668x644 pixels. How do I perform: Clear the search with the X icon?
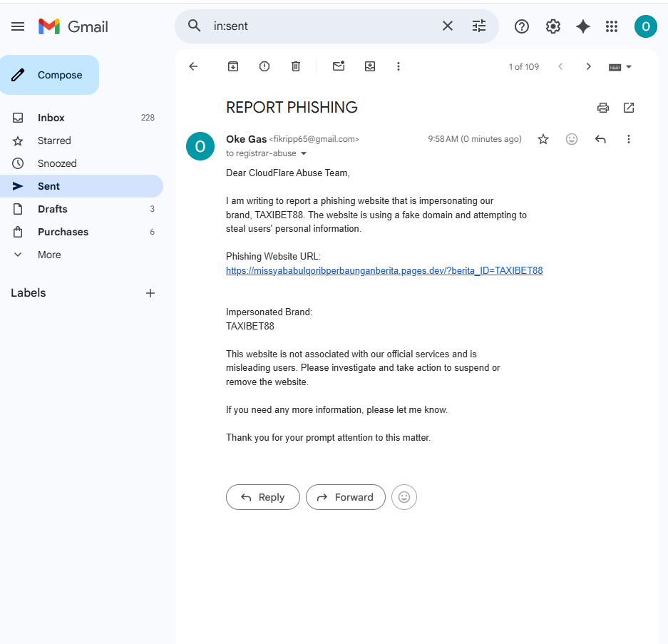tap(447, 26)
